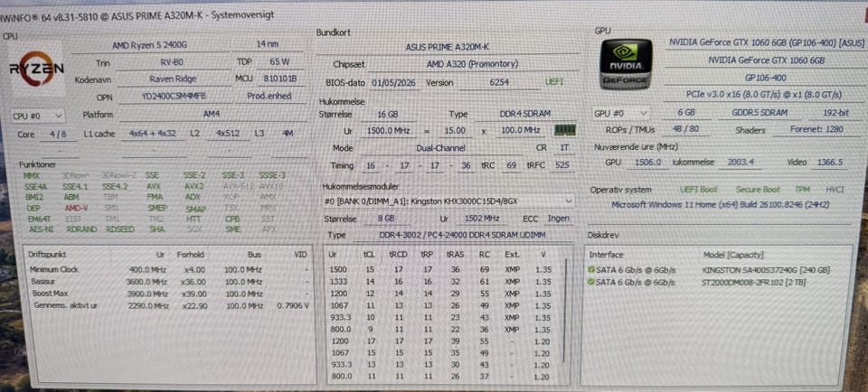Click the VID value 0.7906 V
868x392 pixels.
point(292,305)
